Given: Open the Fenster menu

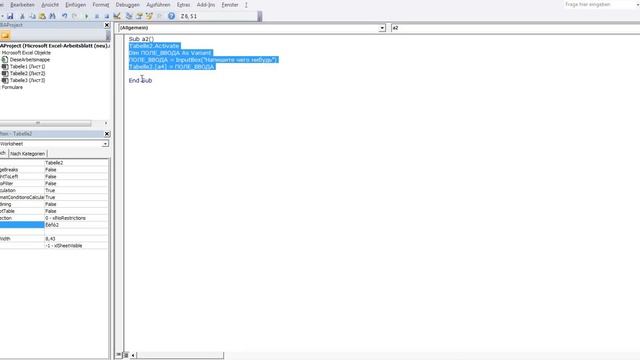Looking at the screenshot, I should [x=230, y=5].
